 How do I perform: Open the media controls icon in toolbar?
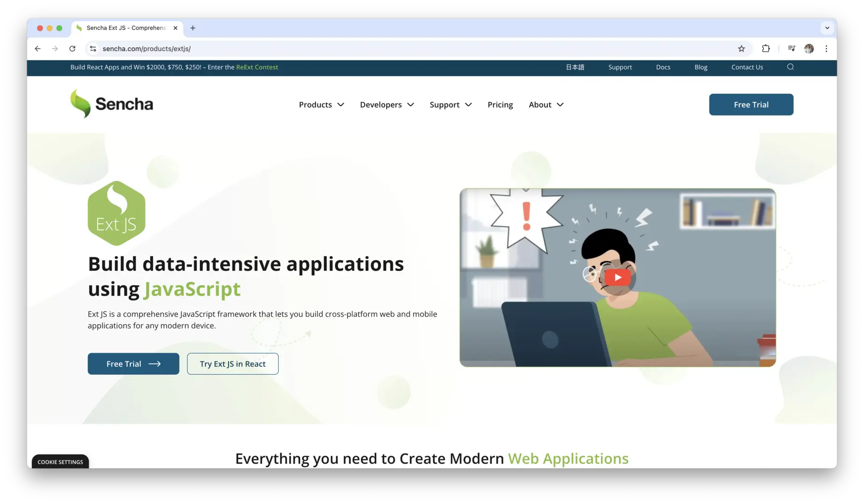click(x=792, y=49)
